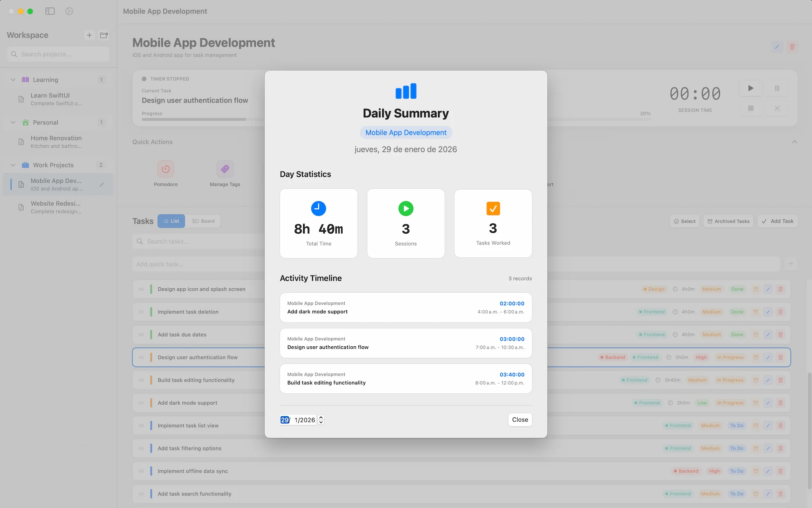Edit the project using the pencil icon

point(777,47)
